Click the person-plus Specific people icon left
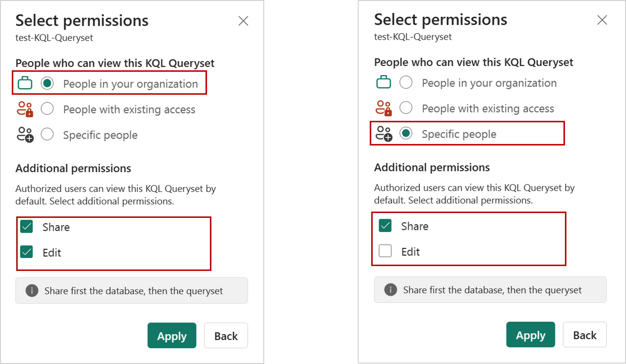Screen dimensions: 626x364 25,135
